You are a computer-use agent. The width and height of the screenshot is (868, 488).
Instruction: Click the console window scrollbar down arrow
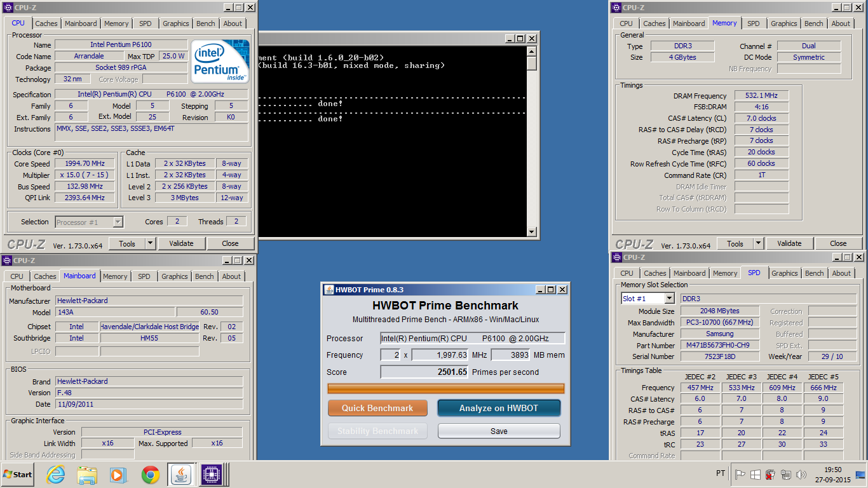532,233
